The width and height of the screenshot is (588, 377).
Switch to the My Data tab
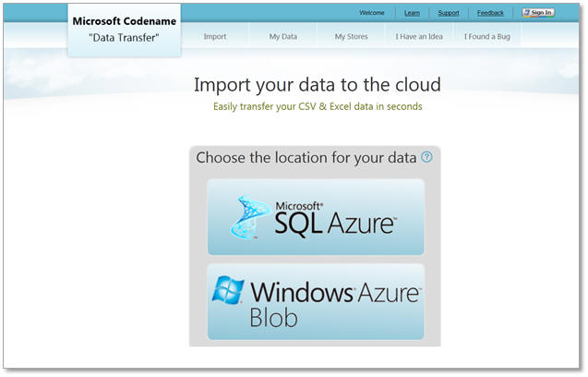[x=283, y=36]
